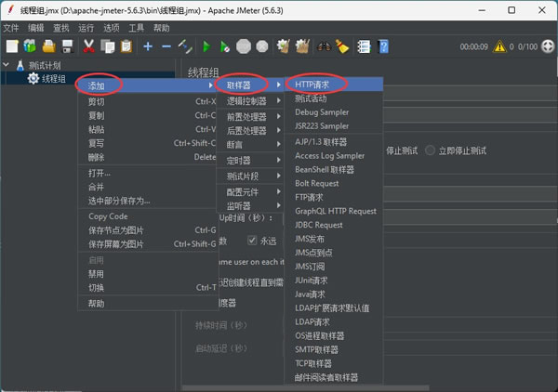Collapse the 测试计划 tree node arrow
This screenshot has width=558, height=392.
(x=7, y=65)
